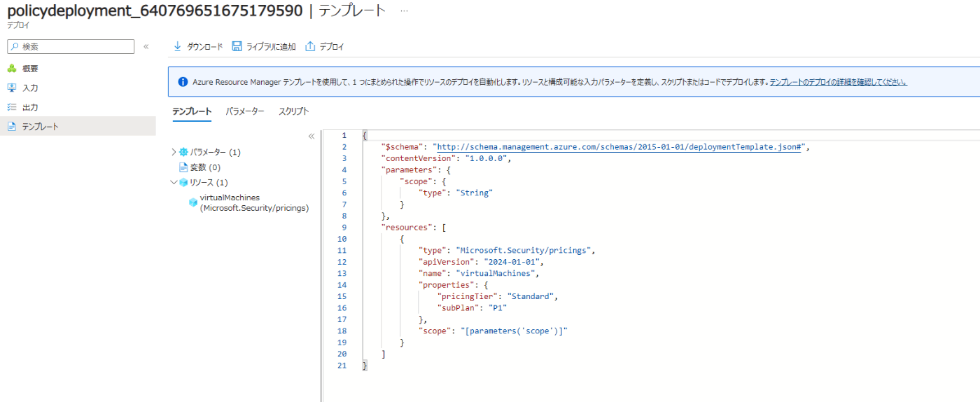980x402 pixels.
Task: Select the virtualMachines resource cube icon
Action: coord(193,202)
